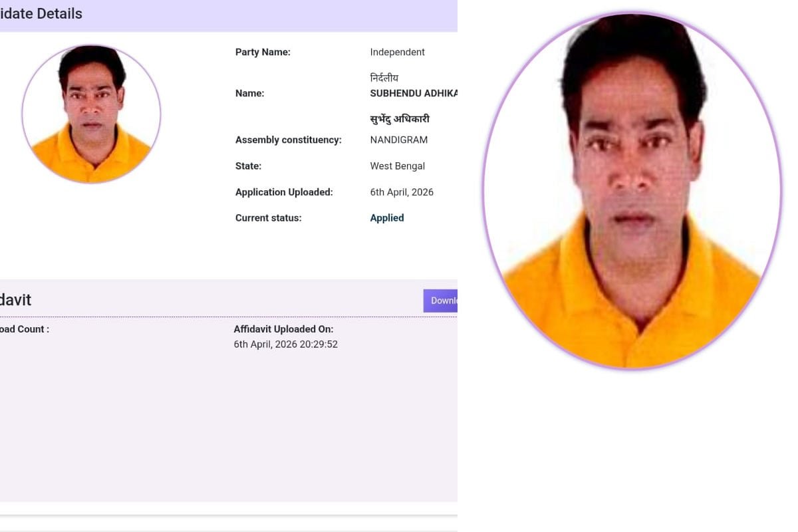Click the Application Uploaded label

[x=284, y=192]
